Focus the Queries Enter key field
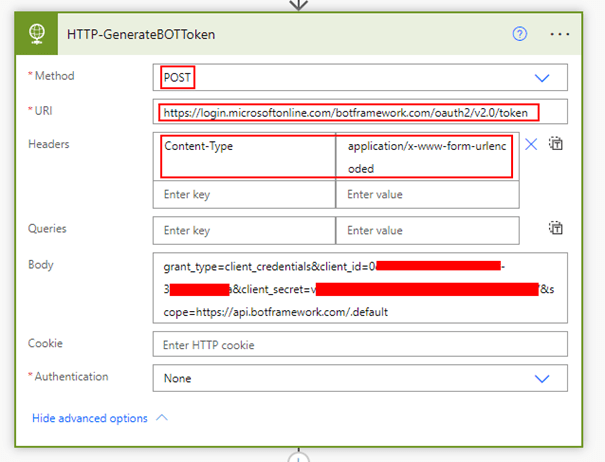This screenshot has width=605, height=462. pos(244,230)
